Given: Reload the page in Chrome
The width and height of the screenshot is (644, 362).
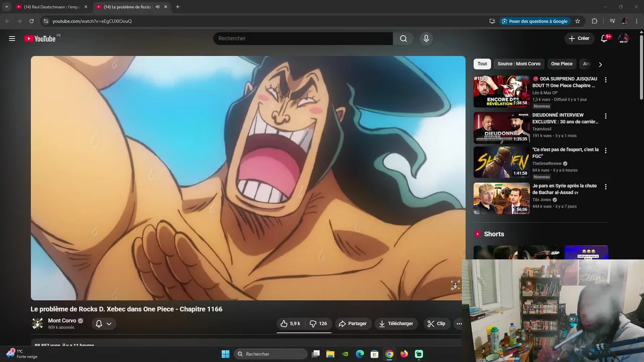Looking at the screenshot, I should click(31, 21).
